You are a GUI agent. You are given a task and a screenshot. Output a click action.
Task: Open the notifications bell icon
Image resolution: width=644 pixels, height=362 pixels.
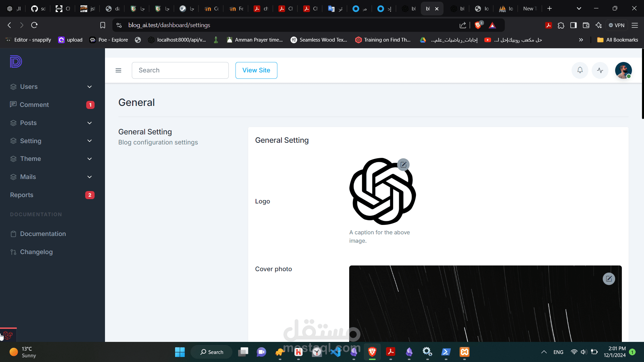pyautogui.click(x=580, y=70)
